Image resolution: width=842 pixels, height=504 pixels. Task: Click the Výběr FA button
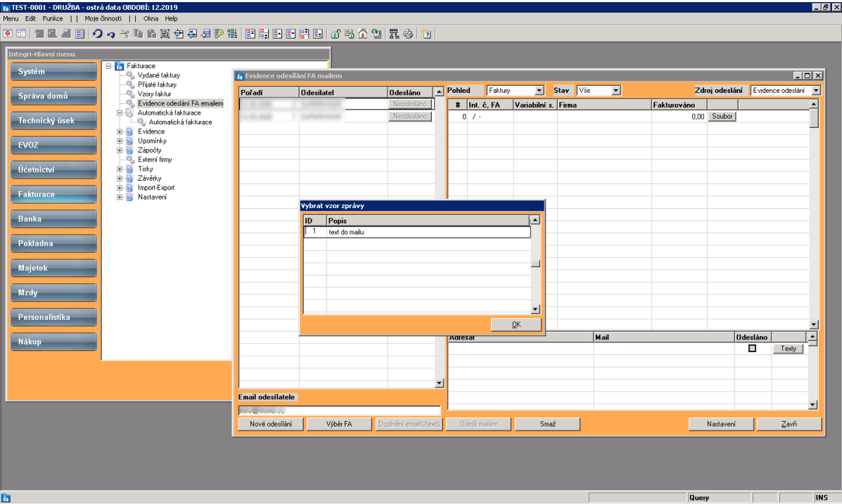click(x=339, y=424)
